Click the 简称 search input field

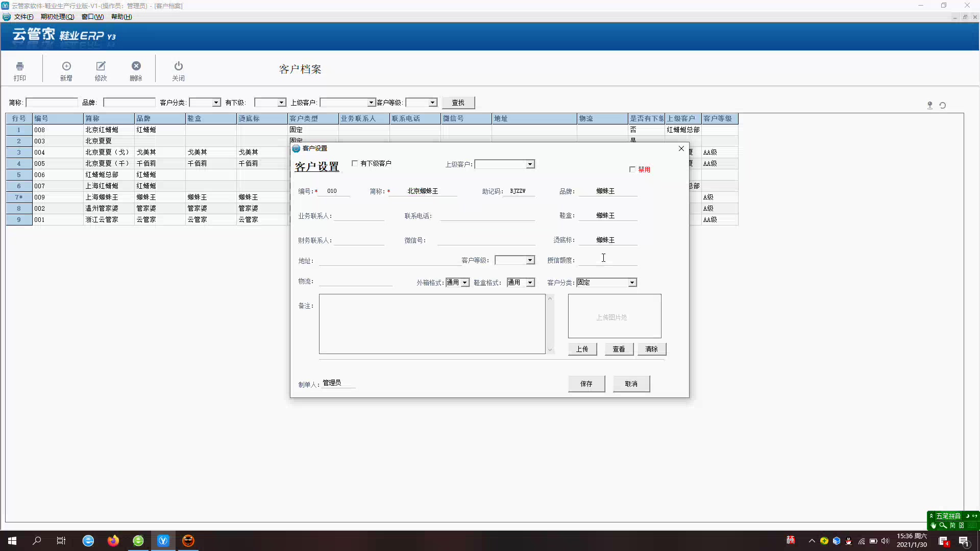(x=51, y=102)
